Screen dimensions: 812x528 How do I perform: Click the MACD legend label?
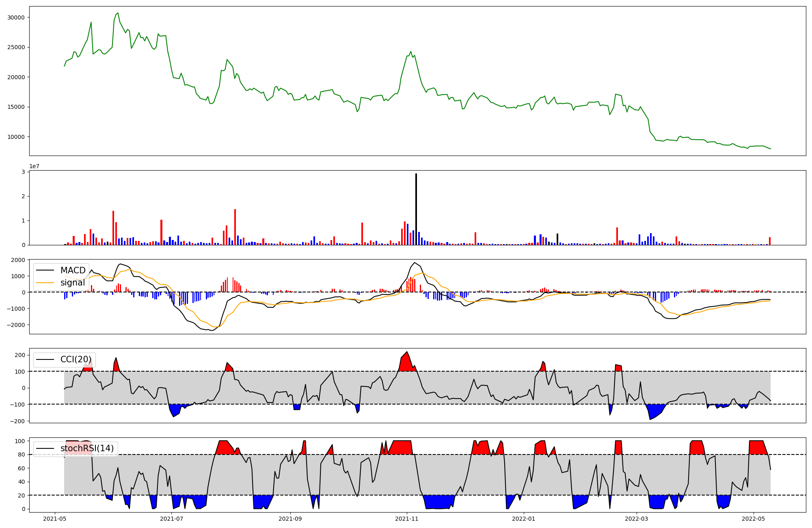tap(73, 270)
